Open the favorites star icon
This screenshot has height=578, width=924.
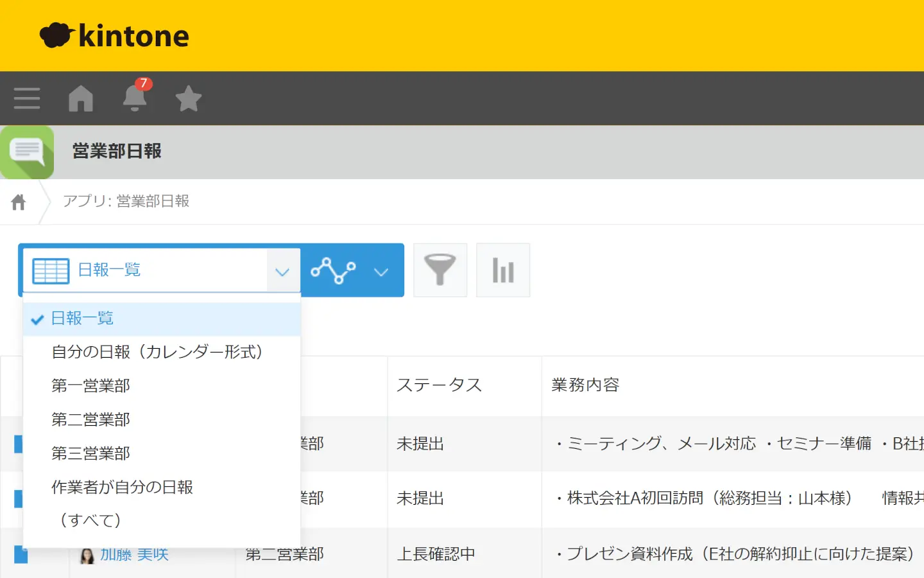point(189,98)
